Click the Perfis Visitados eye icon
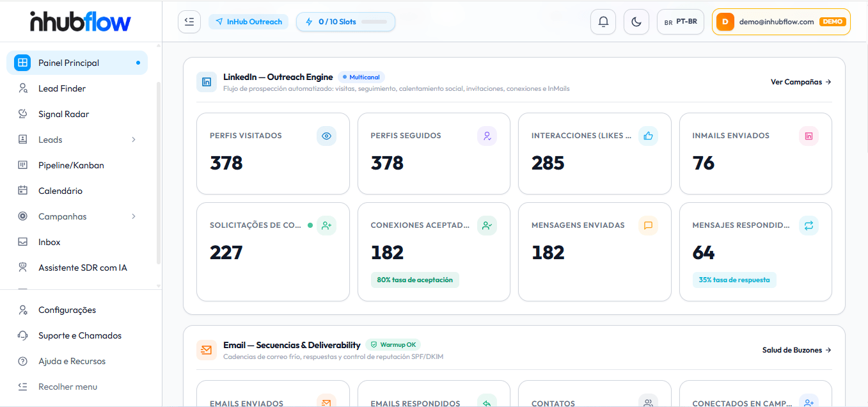 click(x=326, y=136)
